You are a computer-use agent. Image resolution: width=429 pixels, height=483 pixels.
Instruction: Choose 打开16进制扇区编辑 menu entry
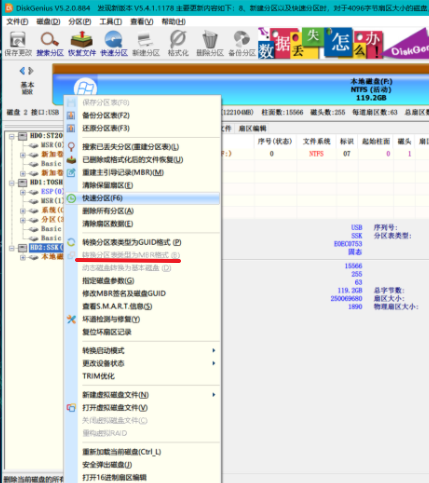(x=143, y=477)
